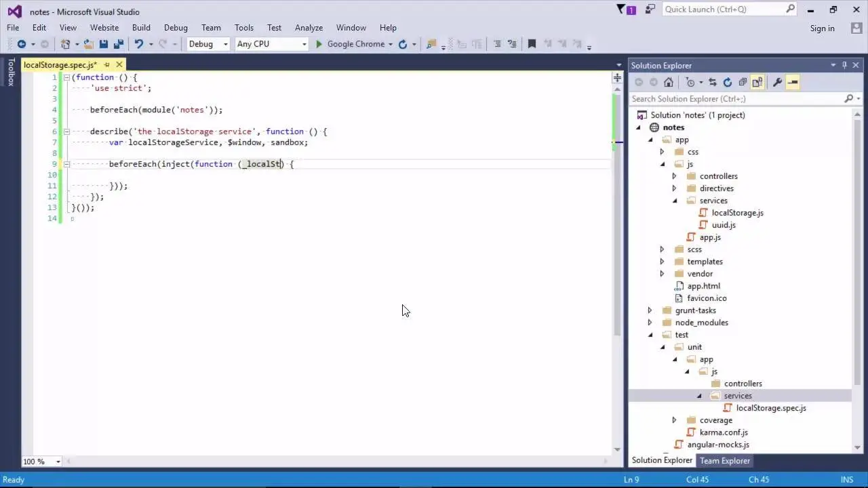Select favicon.ico in Solution Explorer
This screenshot has width=868, height=488.
pos(707,298)
